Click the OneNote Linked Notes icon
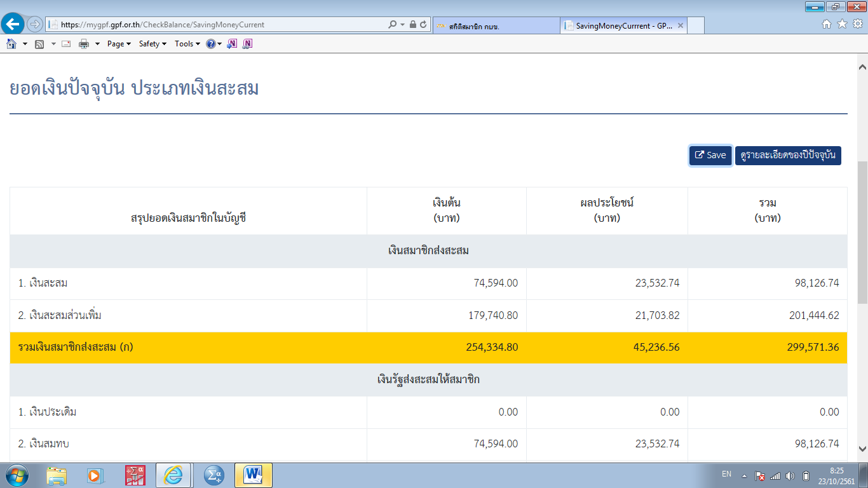 (x=247, y=44)
